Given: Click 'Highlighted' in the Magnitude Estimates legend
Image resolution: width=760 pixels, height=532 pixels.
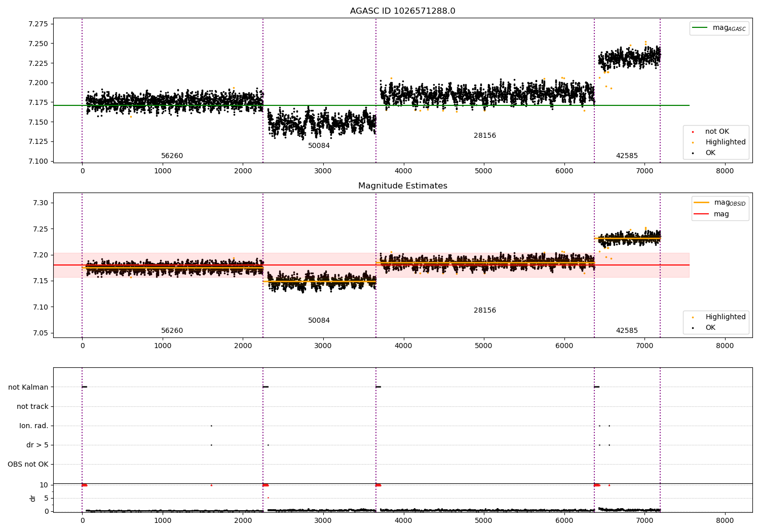Looking at the screenshot, I should pos(725,317).
